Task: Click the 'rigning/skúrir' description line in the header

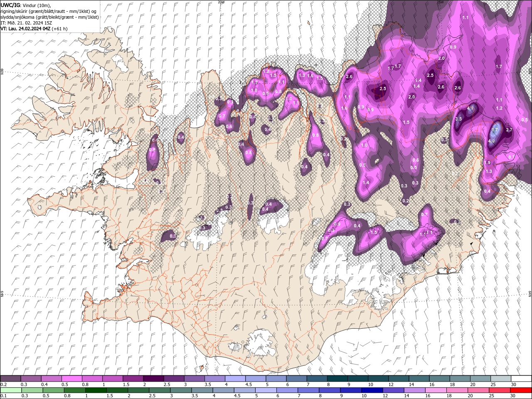Action: [x=49, y=11]
